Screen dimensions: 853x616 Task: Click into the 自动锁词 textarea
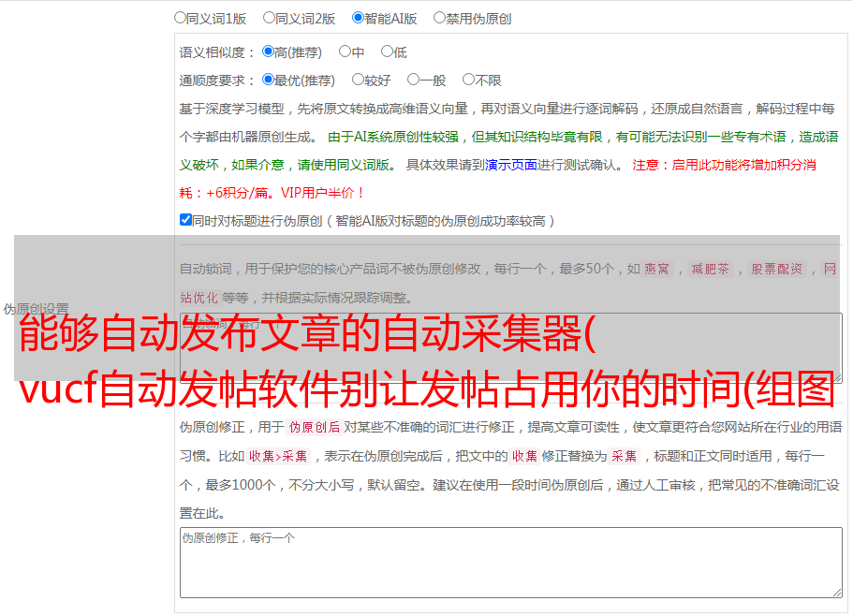(x=511, y=348)
